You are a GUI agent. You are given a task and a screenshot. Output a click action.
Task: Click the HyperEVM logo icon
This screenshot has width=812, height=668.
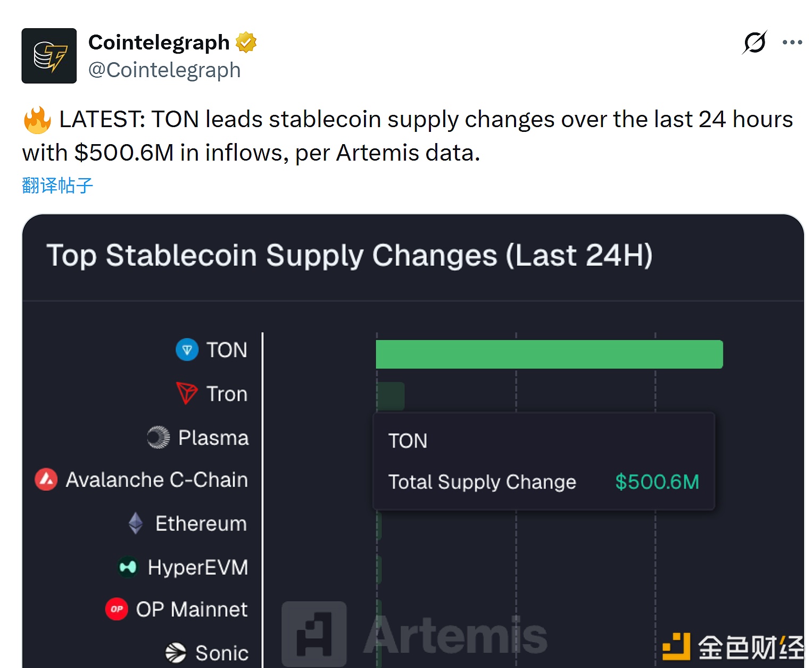(128, 567)
